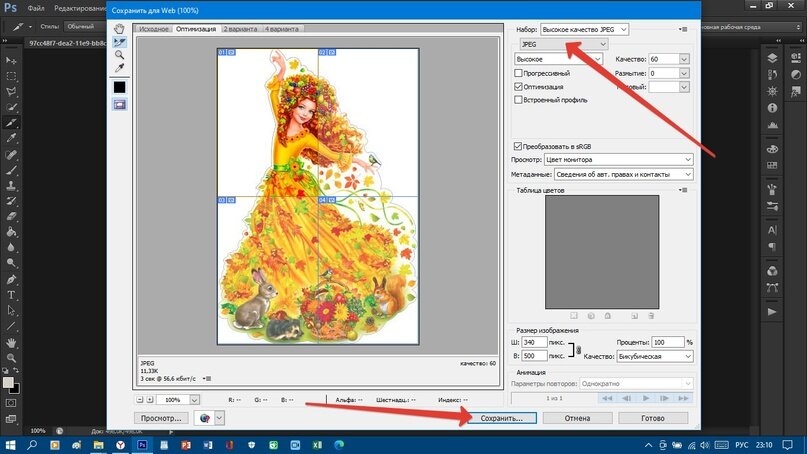
Task: Select the Hand tool in Photoshop toolbar
Action: coord(11,342)
